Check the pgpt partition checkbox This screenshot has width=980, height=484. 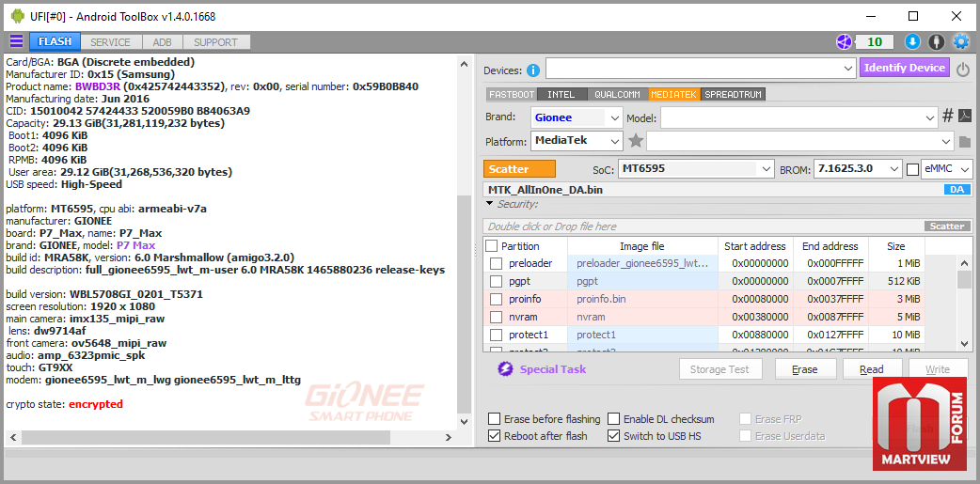pos(496,281)
